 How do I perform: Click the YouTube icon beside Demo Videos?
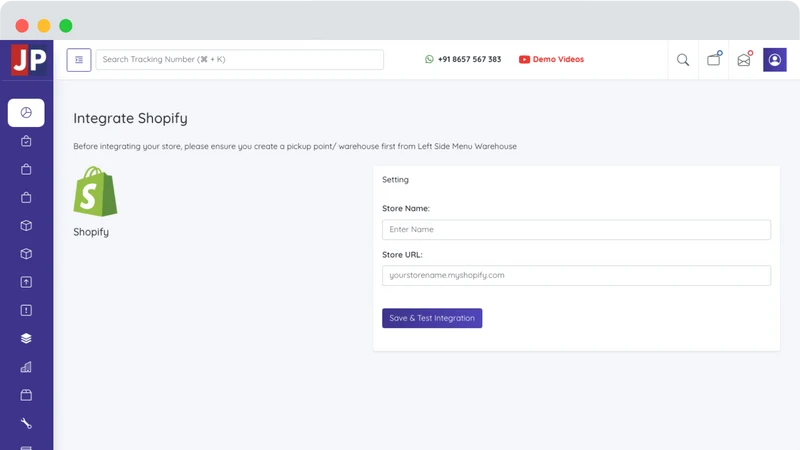[524, 60]
